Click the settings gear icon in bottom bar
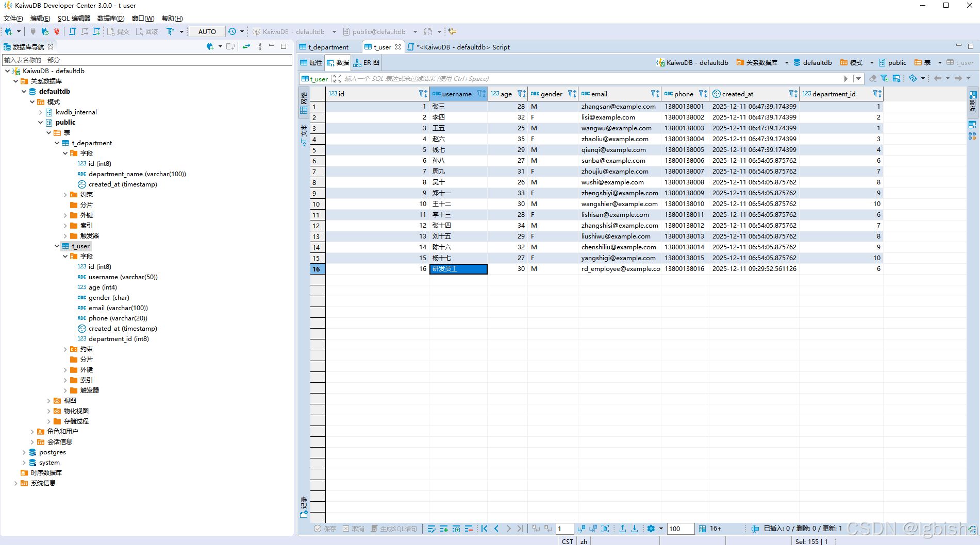 point(651,529)
